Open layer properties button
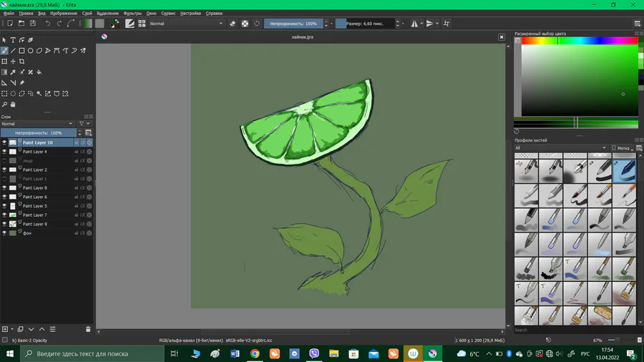This screenshot has height=362, width=644. click(52, 329)
